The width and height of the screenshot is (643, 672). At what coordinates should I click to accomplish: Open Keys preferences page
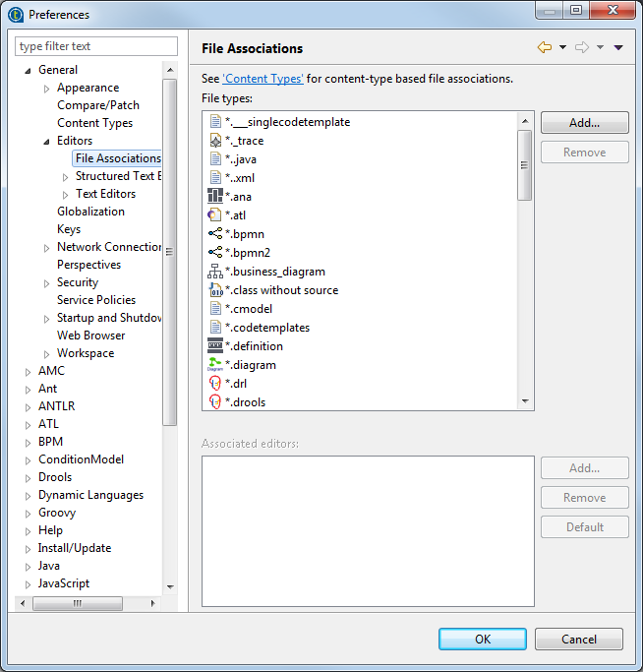[69, 229]
